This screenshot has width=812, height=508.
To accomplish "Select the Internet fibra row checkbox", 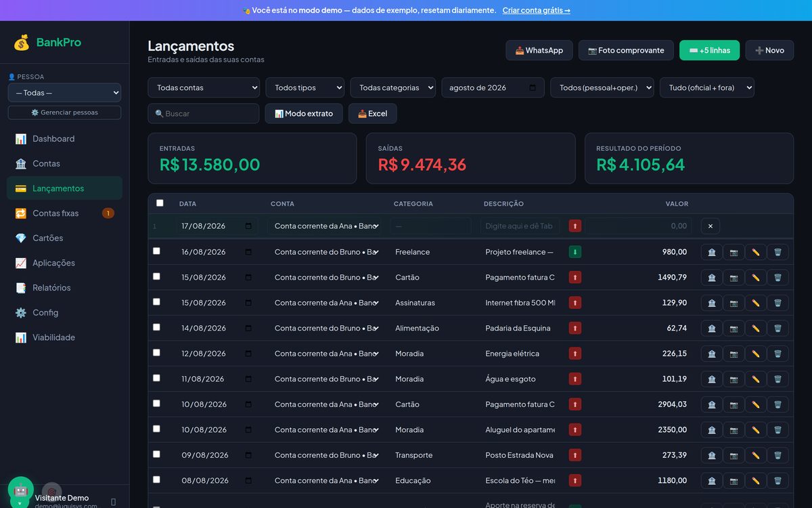I will pos(156,301).
